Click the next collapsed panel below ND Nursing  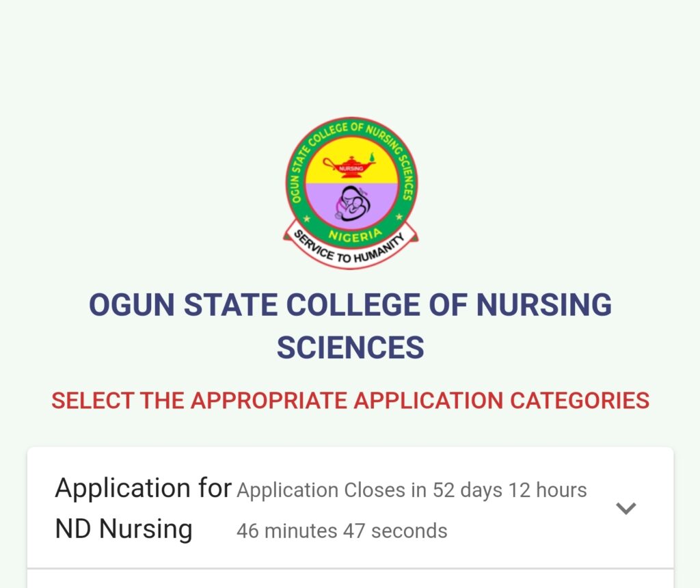[351, 579]
